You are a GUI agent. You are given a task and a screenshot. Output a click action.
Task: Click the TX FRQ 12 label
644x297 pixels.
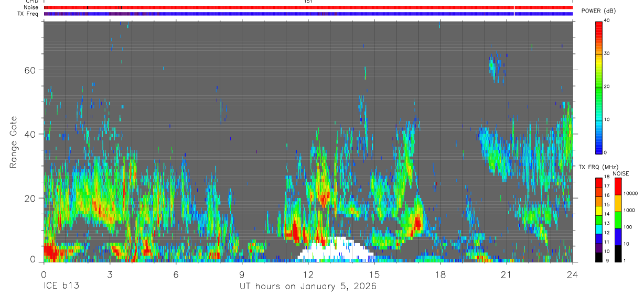click(607, 234)
